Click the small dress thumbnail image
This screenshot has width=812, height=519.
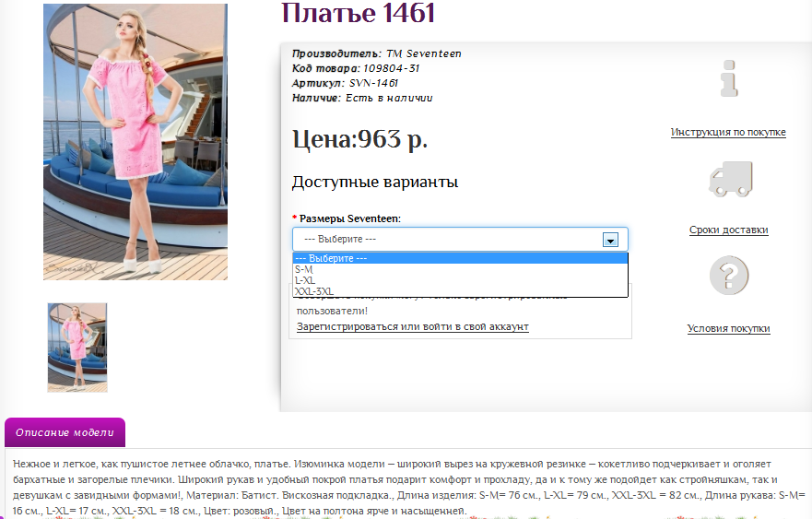click(77, 348)
